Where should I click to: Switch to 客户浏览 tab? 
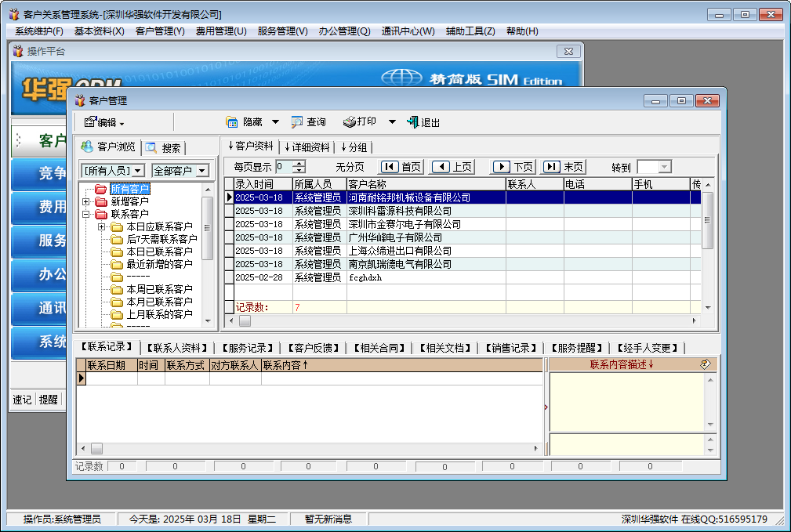108,147
